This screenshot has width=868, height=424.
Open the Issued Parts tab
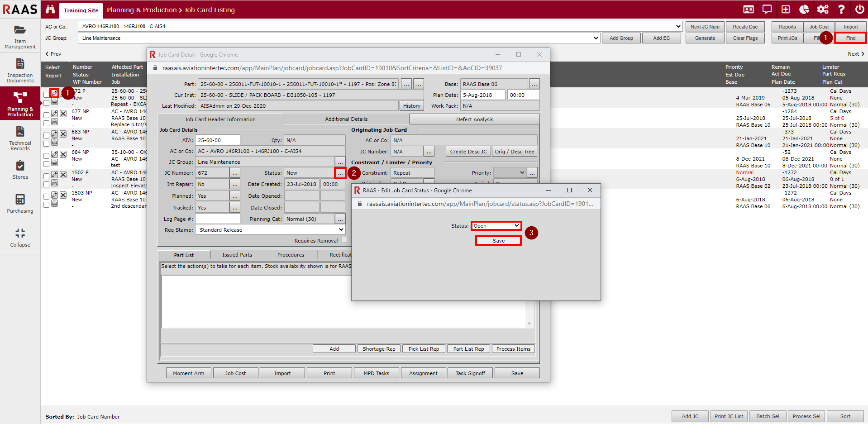coord(237,255)
